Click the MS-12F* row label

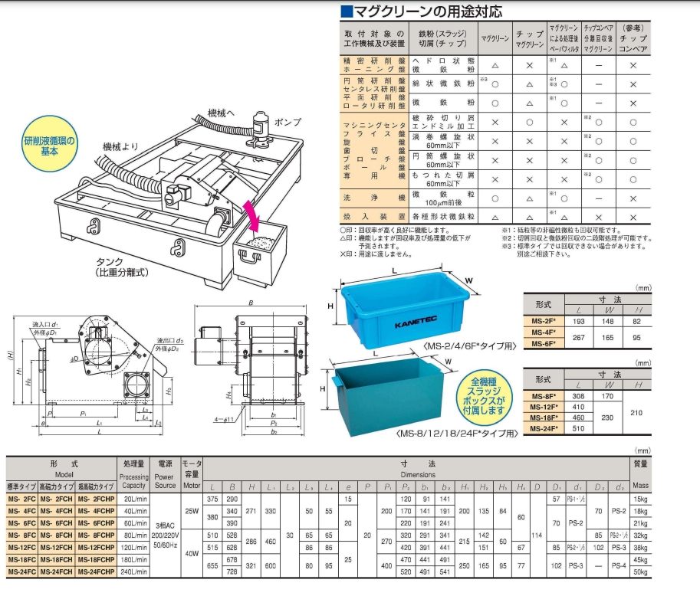544,407
